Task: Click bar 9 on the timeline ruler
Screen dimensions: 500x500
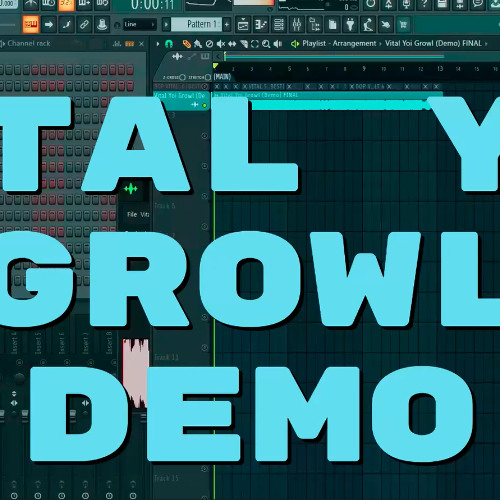Action: click(x=364, y=68)
